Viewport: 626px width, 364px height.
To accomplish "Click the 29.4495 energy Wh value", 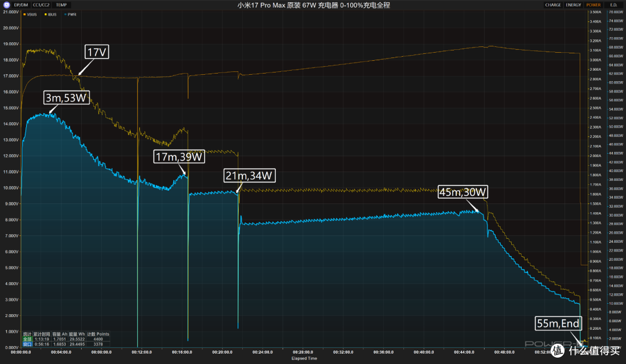I will [77, 344].
